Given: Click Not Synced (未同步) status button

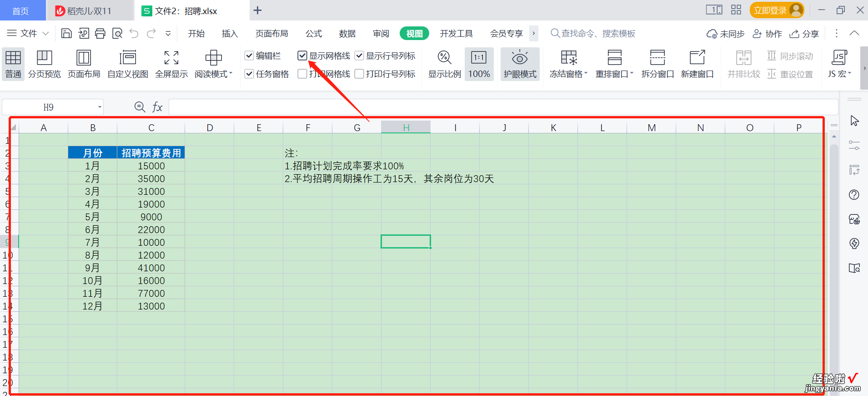Looking at the screenshot, I should click(x=726, y=33).
